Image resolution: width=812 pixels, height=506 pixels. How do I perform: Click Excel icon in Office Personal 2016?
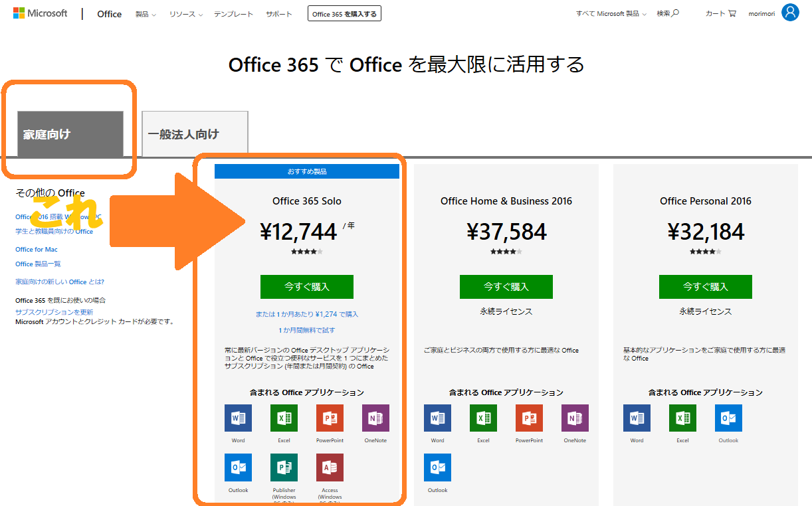coord(682,418)
